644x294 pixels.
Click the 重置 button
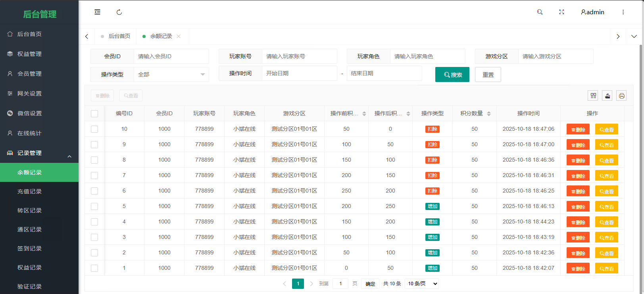tap(488, 74)
